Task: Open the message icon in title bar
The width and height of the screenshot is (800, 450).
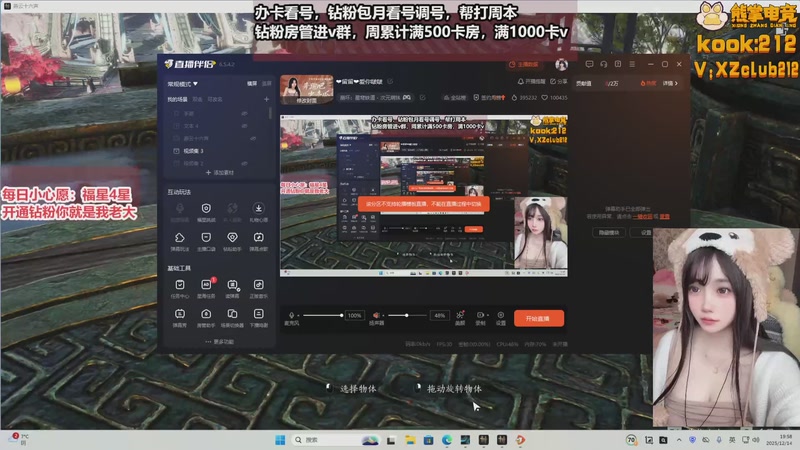Action: tap(589, 64)
